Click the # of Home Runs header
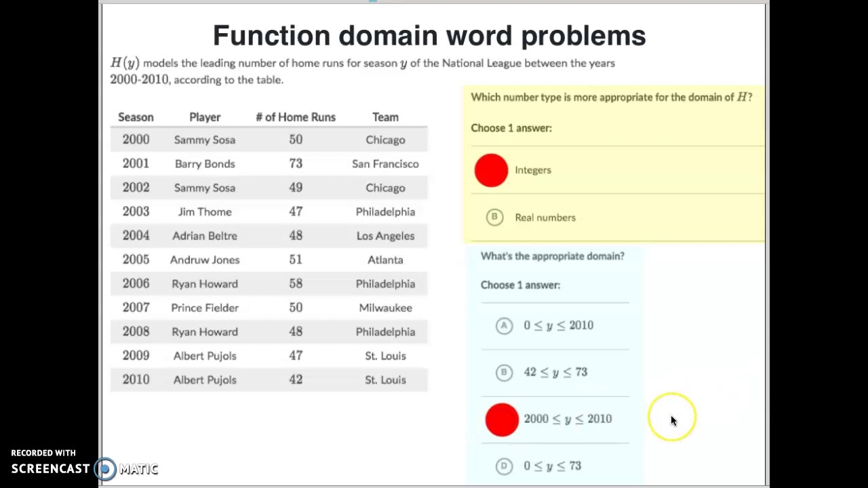This screenshot has height=488, width=868. (296, 117)
